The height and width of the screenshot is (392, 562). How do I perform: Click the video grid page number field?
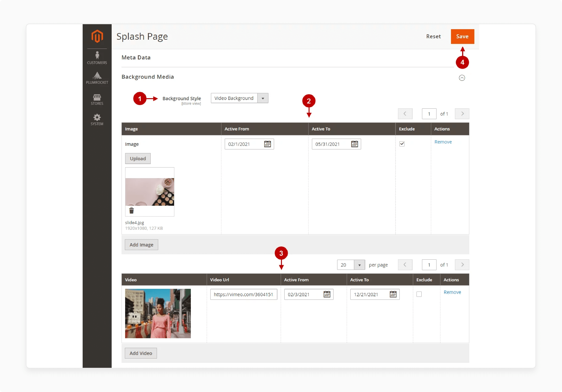click(x=429, y=265)
